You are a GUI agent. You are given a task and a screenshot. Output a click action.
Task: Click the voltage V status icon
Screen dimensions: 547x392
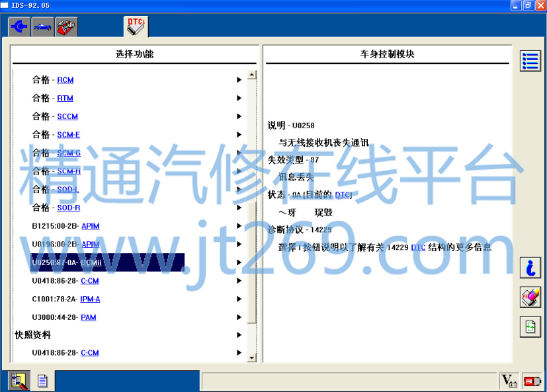[x=509, y=381]
